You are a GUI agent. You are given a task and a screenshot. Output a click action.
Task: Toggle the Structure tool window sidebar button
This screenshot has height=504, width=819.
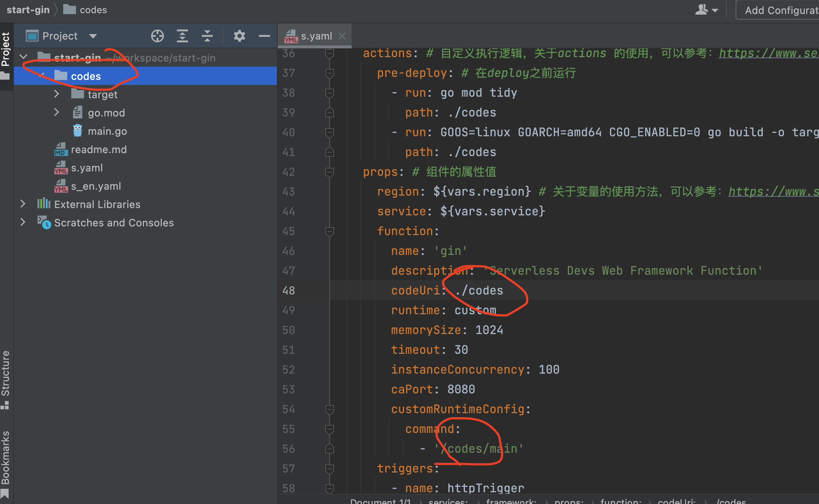5,380
